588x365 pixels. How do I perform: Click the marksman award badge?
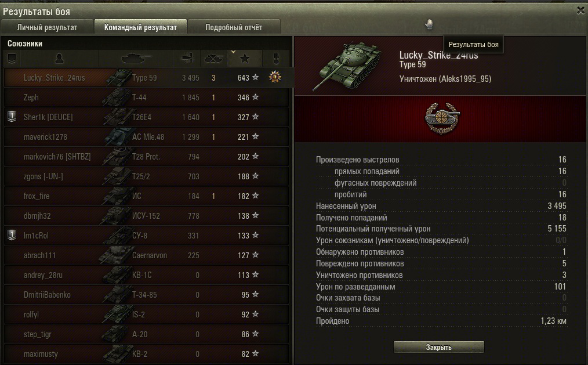coord(442,118)
